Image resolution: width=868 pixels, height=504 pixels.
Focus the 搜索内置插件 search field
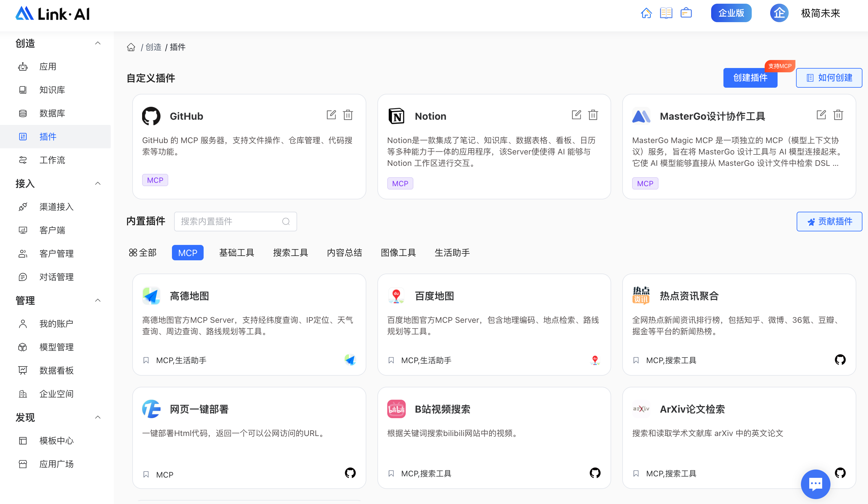236,222
